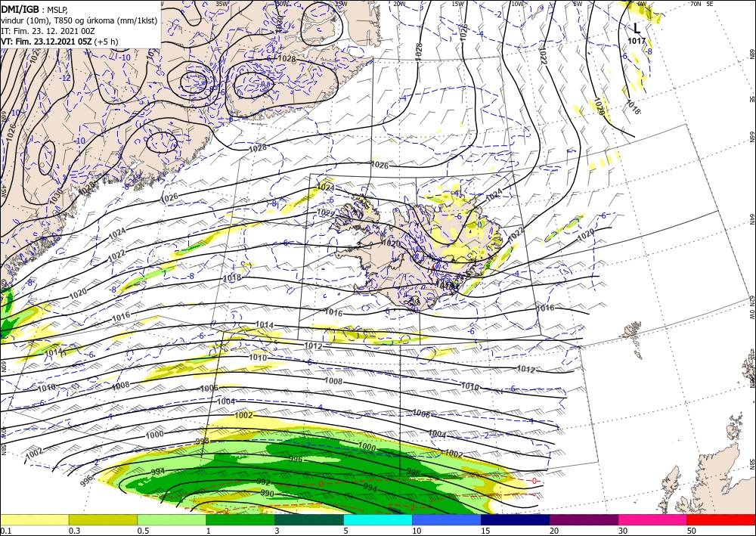Choose the navy 15–20 legend swatch
The height and width of the screenshot is (536, 756).
[x=516, y=519]
